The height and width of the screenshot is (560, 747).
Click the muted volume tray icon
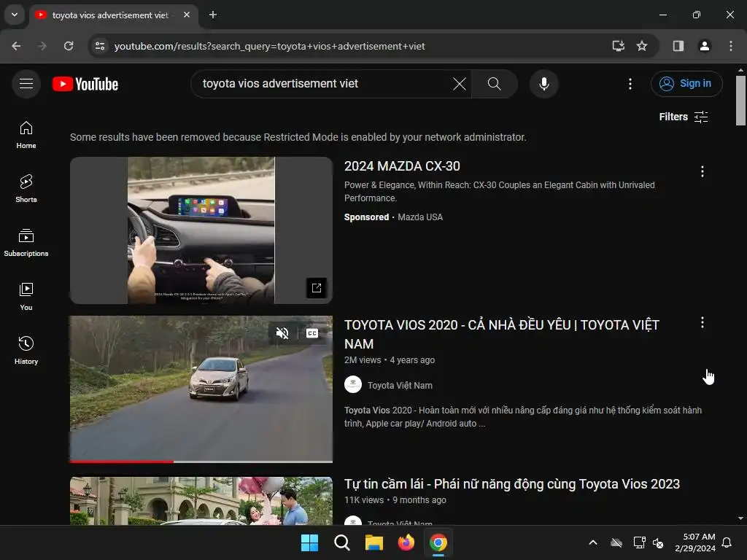[x=658, y=542]
